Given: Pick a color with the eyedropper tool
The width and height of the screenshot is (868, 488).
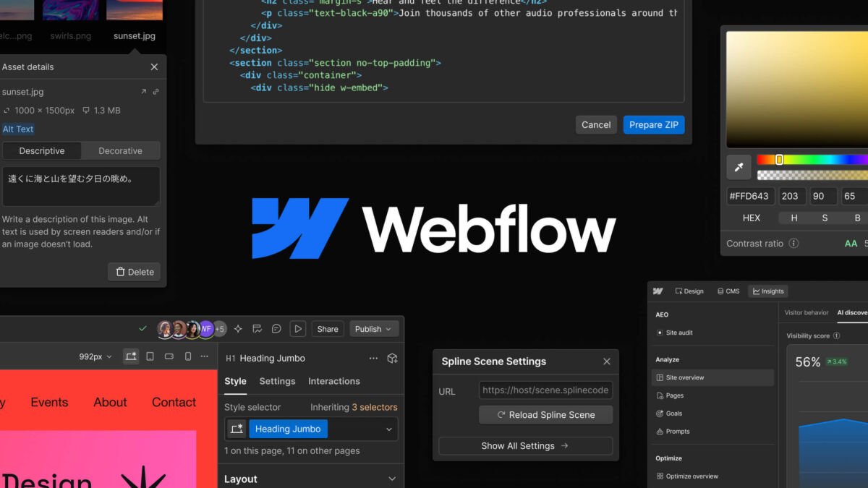Looking at the screenshot, I should click(x=739, y=167).
